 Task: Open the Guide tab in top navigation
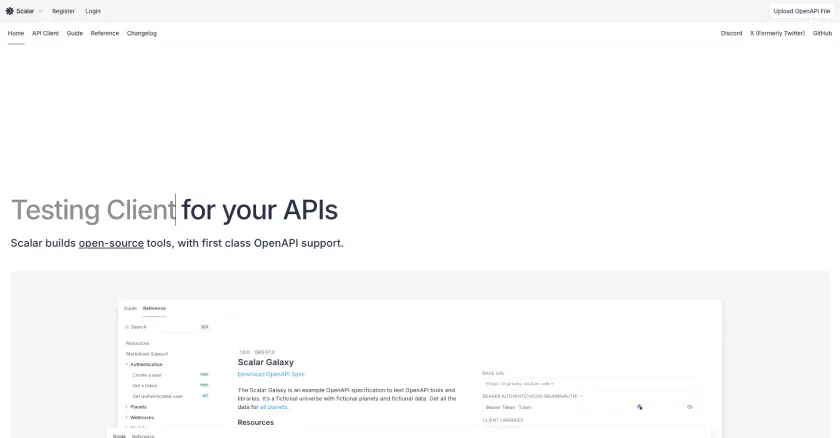click(x=74, y=33)
